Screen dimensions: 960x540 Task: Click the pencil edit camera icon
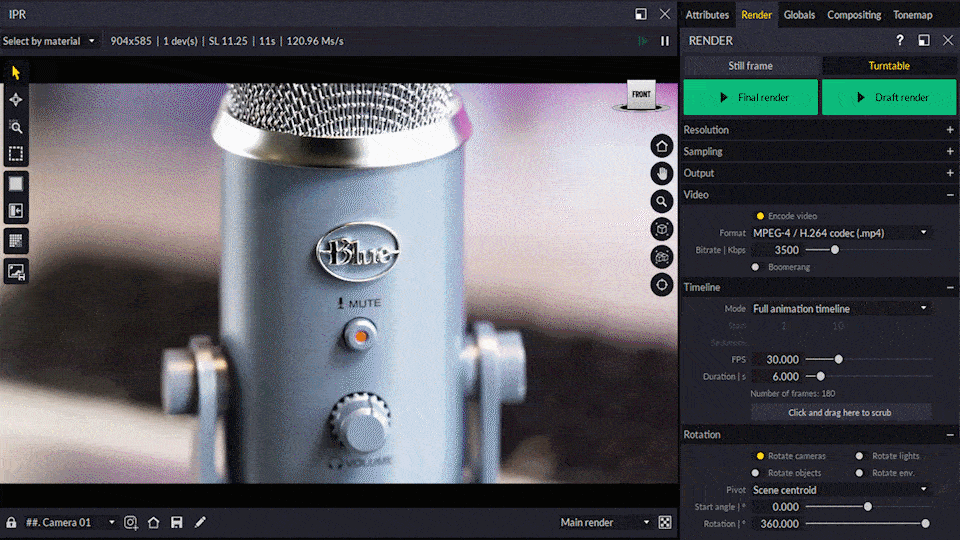pyautogui.click(x=200, y=523)
